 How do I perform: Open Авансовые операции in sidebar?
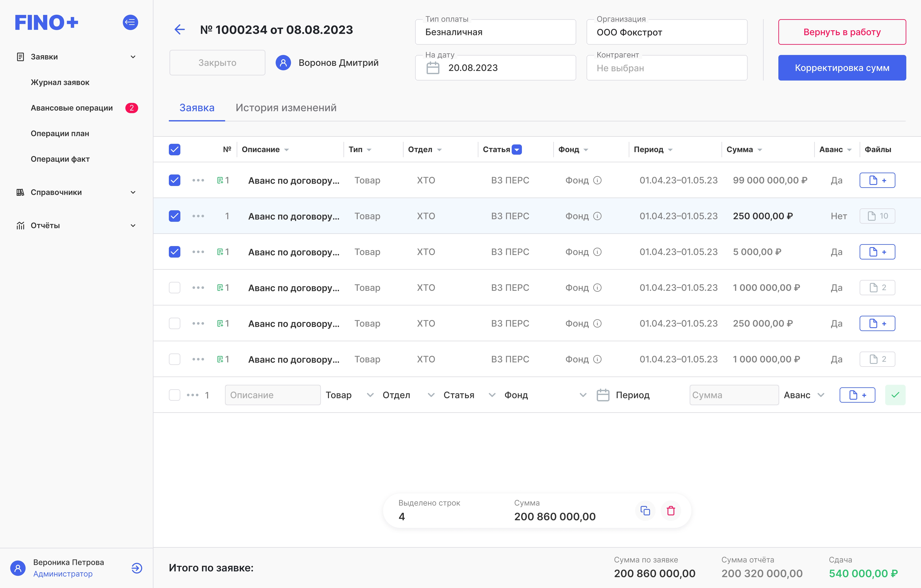coord(72,108)
